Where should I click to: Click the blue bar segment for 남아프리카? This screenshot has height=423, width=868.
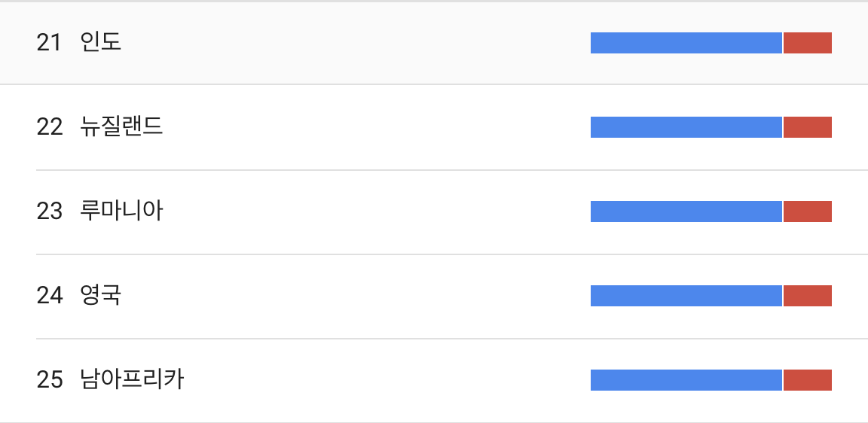point(686,380)
